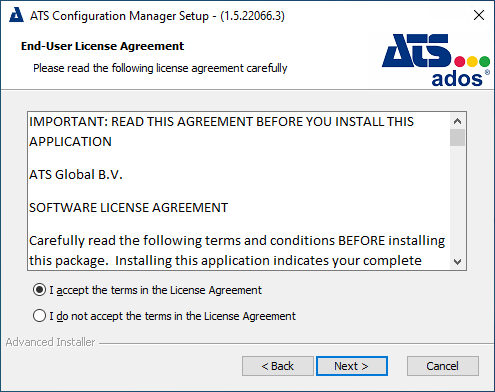This screenshot has height=392, width=495.
Task: Click the scroll down arrow in license box
Action: [457, 262]
